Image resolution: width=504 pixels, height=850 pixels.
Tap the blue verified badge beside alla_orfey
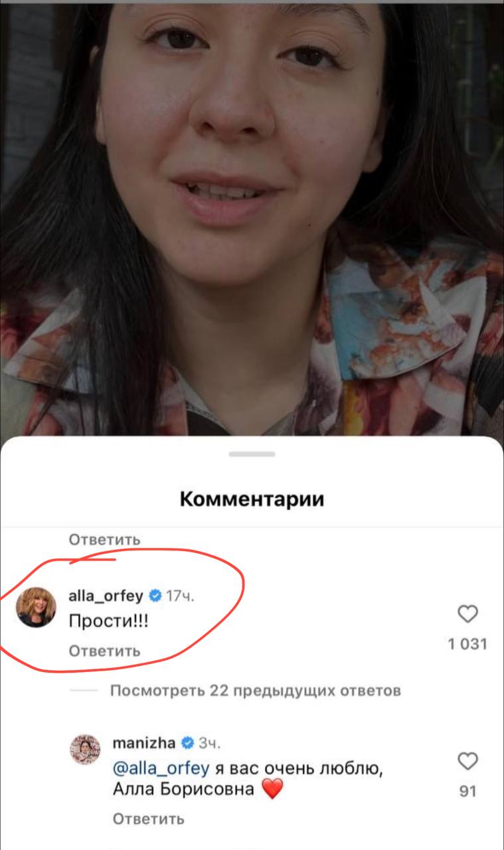coord(155,596)
